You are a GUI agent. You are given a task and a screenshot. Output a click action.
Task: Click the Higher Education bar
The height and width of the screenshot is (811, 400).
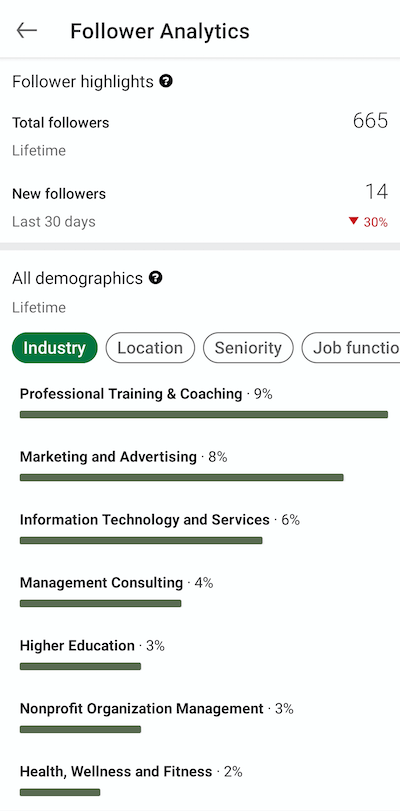tap(80, 666)
